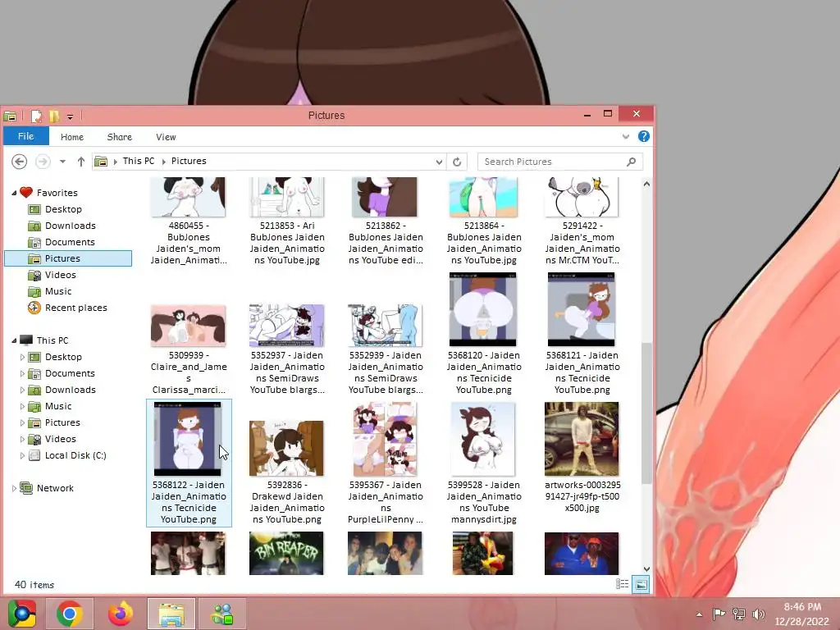Open the address bar history dropdown
The width and height of the screenshot is (840, 630).
pos(439,162)
